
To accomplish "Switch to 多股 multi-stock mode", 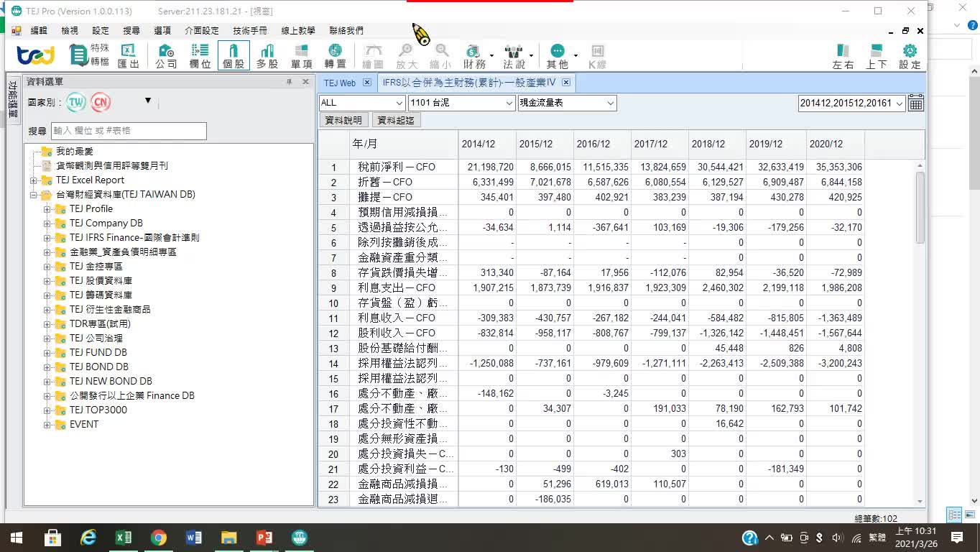I will pyautogui.click(x=267, y=55).
